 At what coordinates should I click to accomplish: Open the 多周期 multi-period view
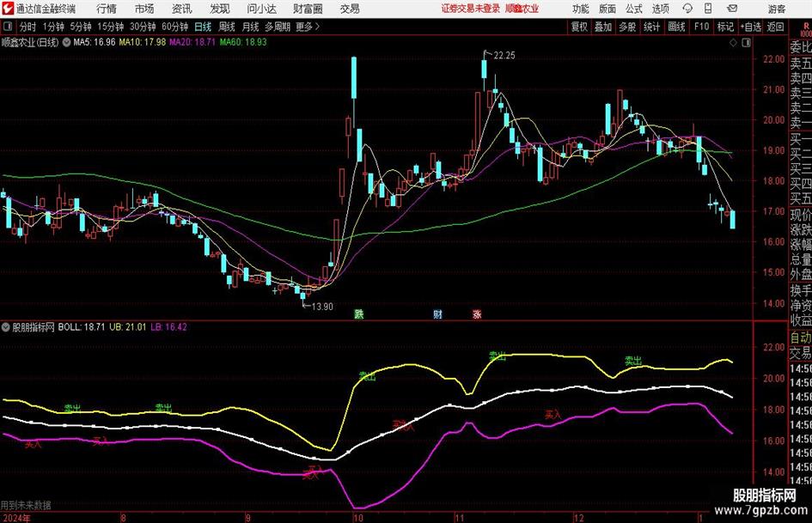(x=278, y=27)
